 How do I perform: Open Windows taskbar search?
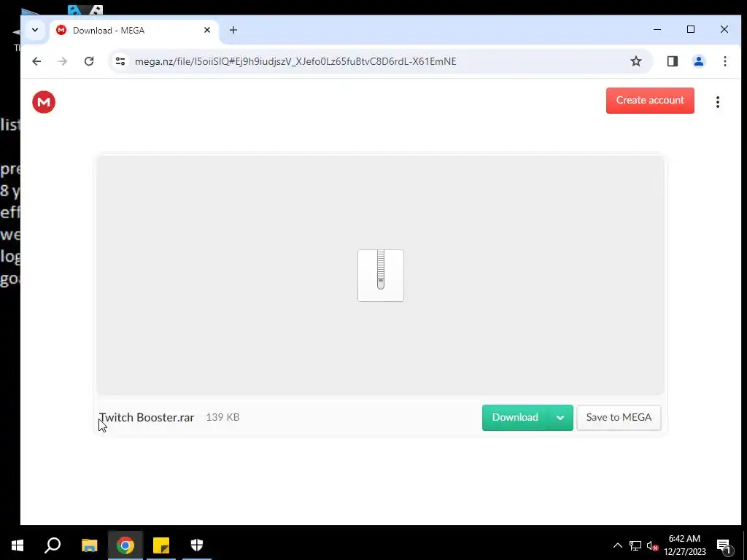(x=53, y=545)
